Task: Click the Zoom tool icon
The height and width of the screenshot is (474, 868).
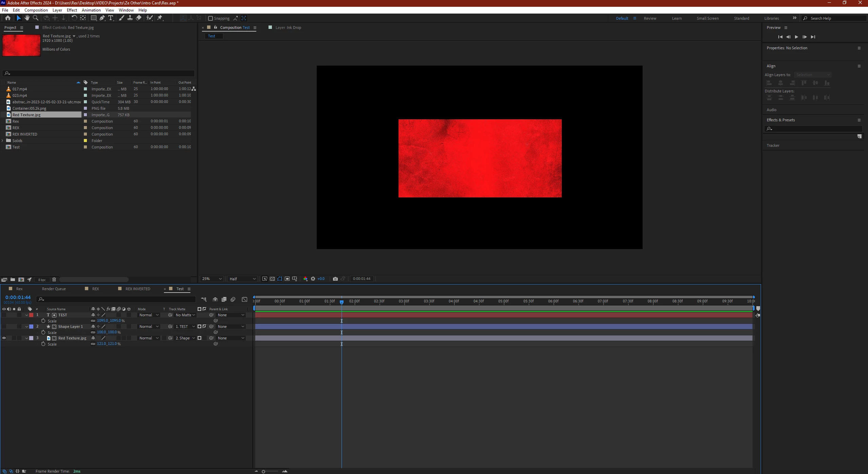Action: coord(36,18)
